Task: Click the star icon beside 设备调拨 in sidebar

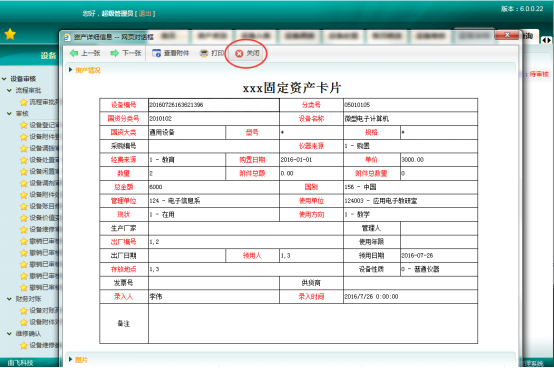Action: 24,148
